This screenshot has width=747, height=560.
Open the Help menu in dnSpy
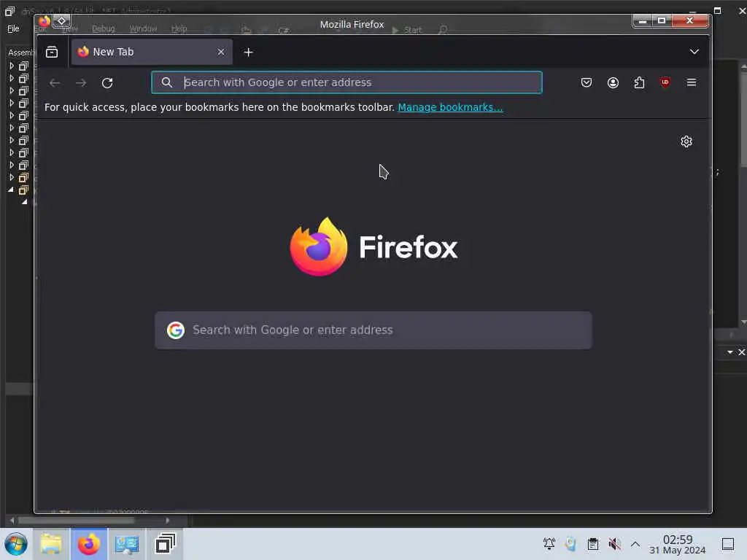click(179, 28)
